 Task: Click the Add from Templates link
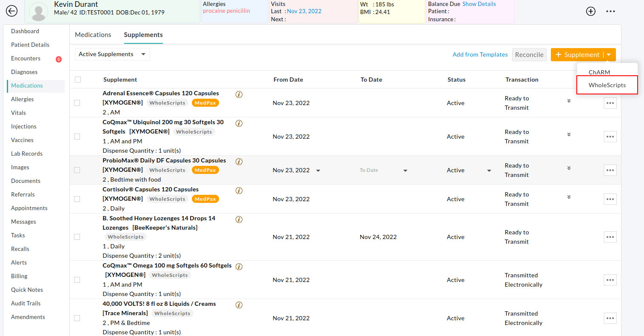(480, 54)
